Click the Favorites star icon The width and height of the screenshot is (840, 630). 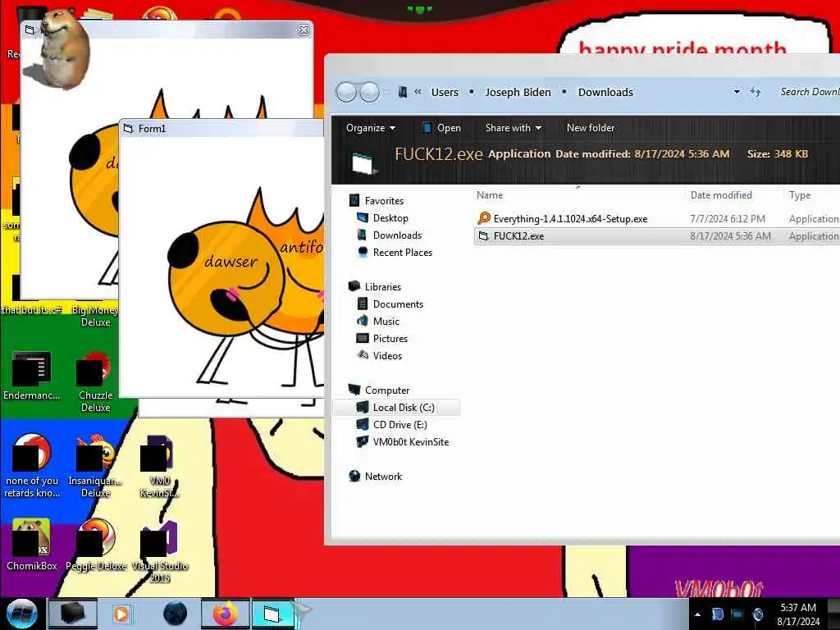pyautogui.click(x=354, y=200)
